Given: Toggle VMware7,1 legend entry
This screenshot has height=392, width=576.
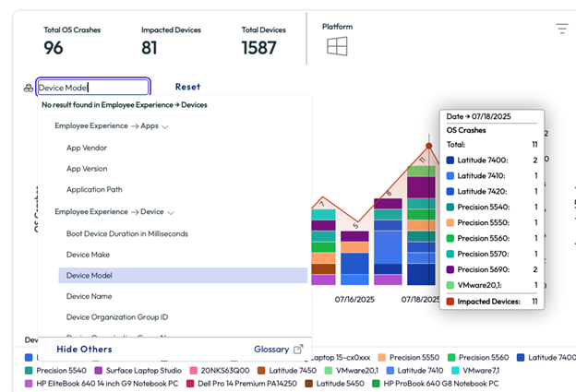Looking at the screenshot, I should (475, 371).
